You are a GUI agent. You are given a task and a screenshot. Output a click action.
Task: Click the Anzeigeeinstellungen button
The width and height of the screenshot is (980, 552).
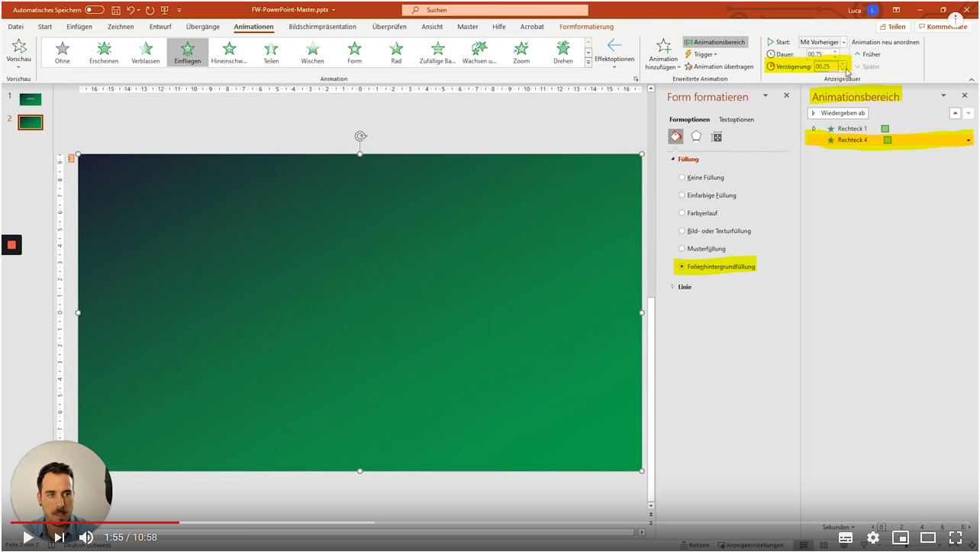tap(750, 545)
